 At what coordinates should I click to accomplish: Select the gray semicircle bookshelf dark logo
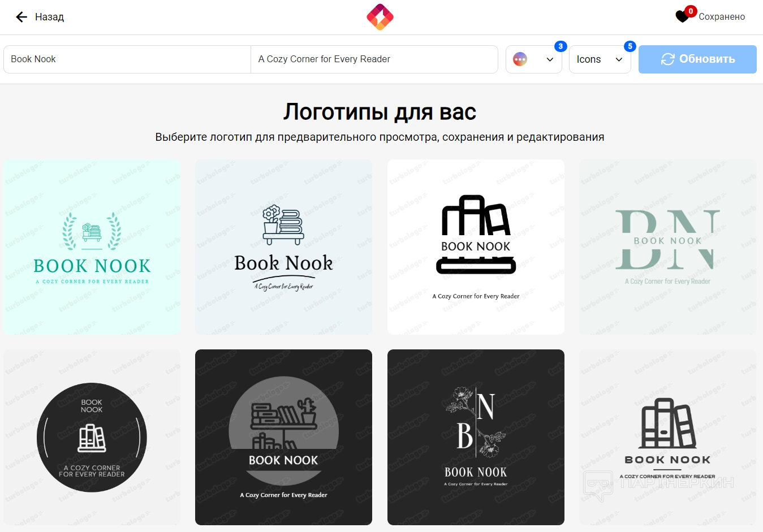(284, 437)
